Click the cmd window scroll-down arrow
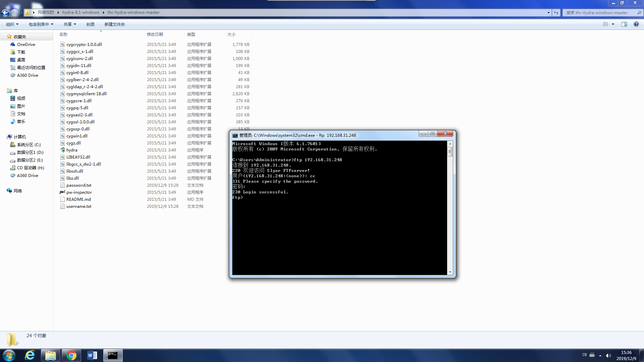 pos(450,272)
